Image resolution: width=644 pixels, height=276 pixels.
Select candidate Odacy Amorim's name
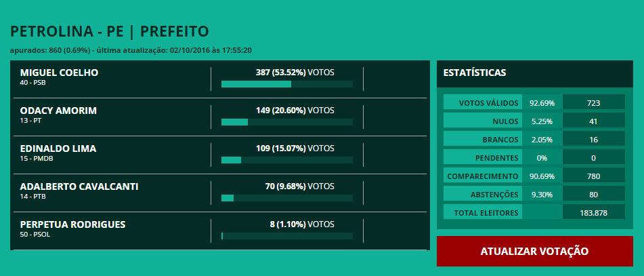[58, 111]
